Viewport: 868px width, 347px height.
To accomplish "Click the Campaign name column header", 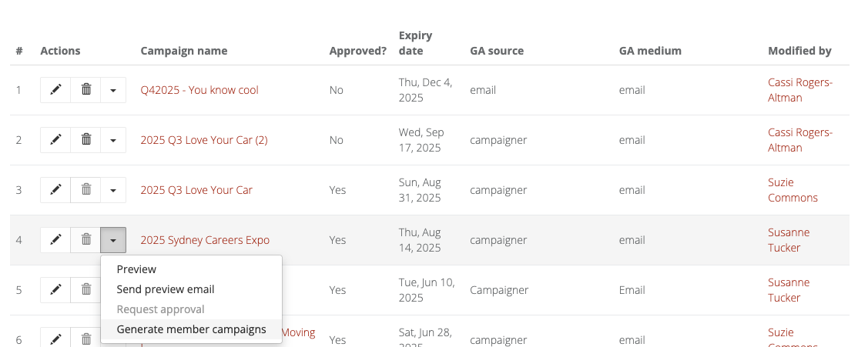I will point(183,51).
